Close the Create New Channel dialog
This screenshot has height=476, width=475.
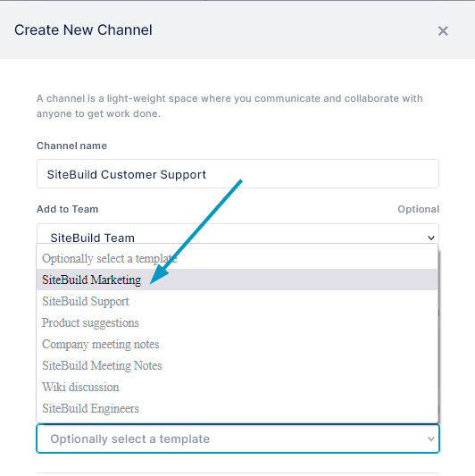[443, 30]
